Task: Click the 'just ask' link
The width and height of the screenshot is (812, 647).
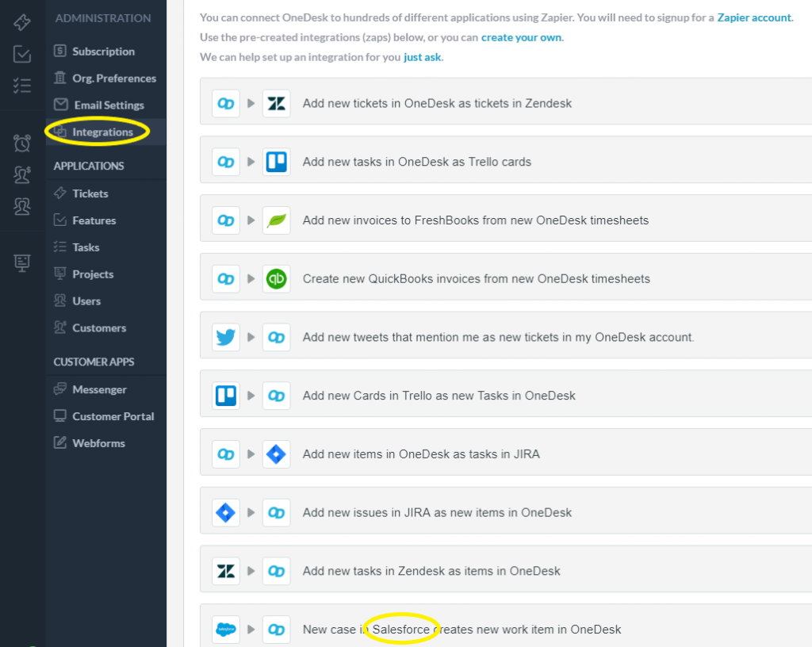Action: coord(422,57)
